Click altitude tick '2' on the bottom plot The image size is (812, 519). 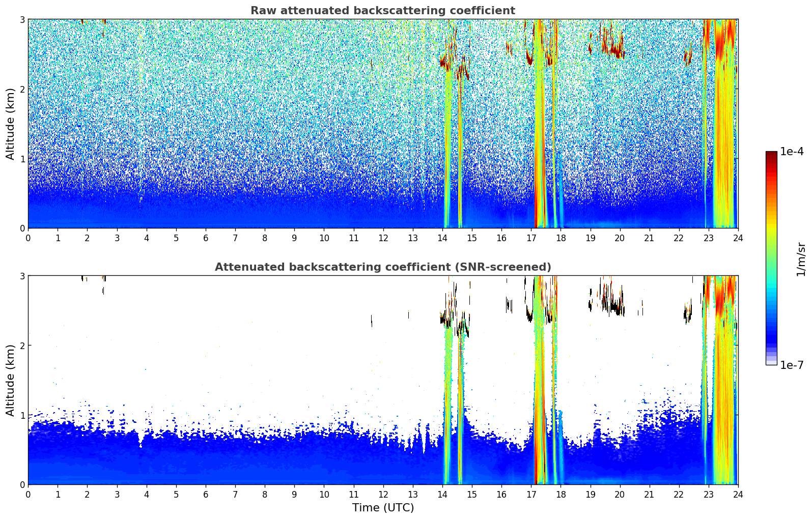click(x=22, y=345)
